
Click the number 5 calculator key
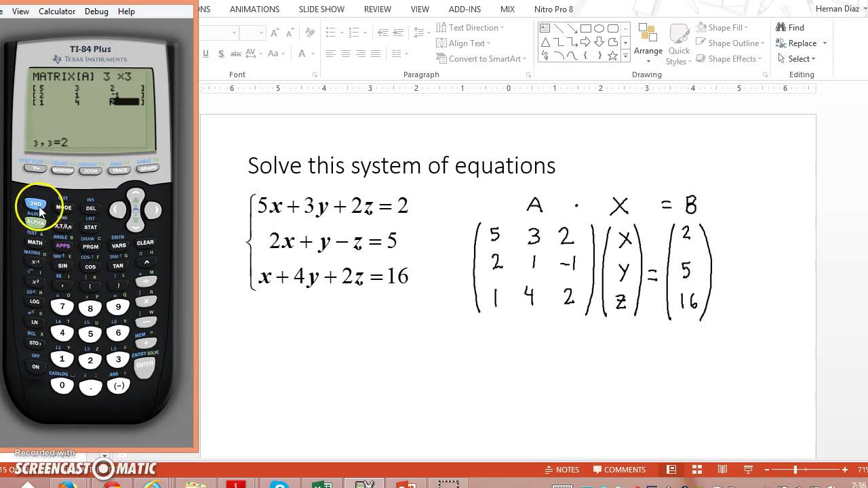click(90, 334)
